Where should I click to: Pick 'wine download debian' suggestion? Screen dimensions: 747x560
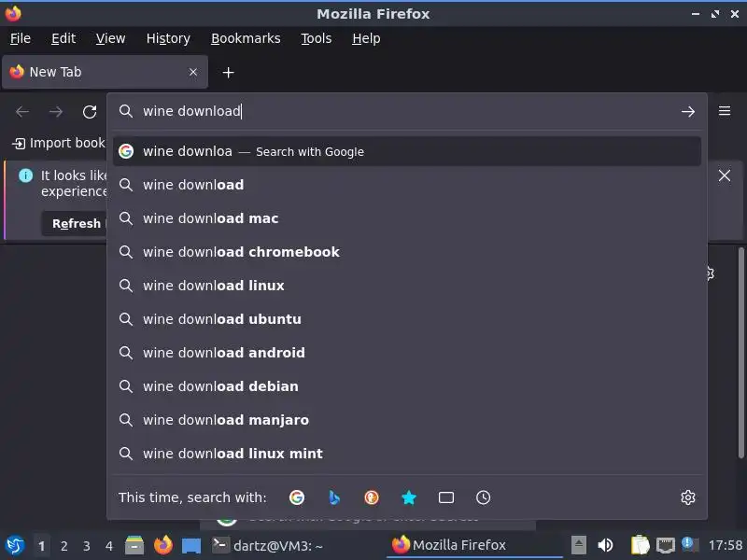click(407, 386)
